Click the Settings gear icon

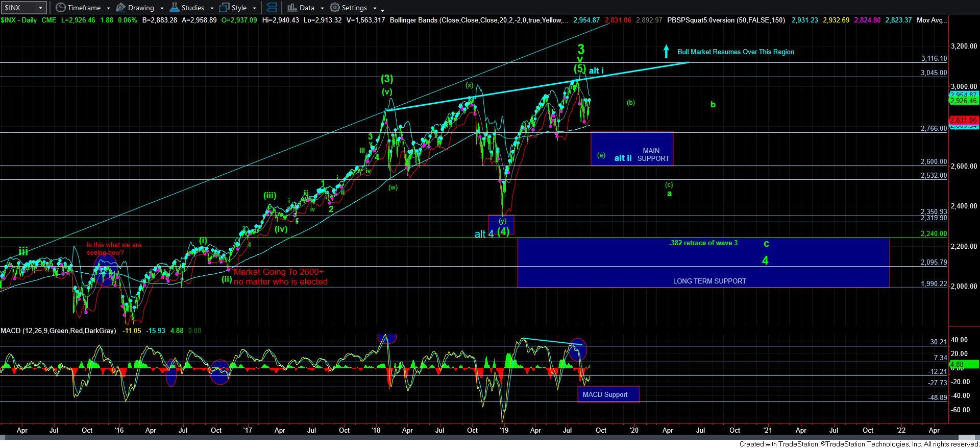[x=335, y=8]
